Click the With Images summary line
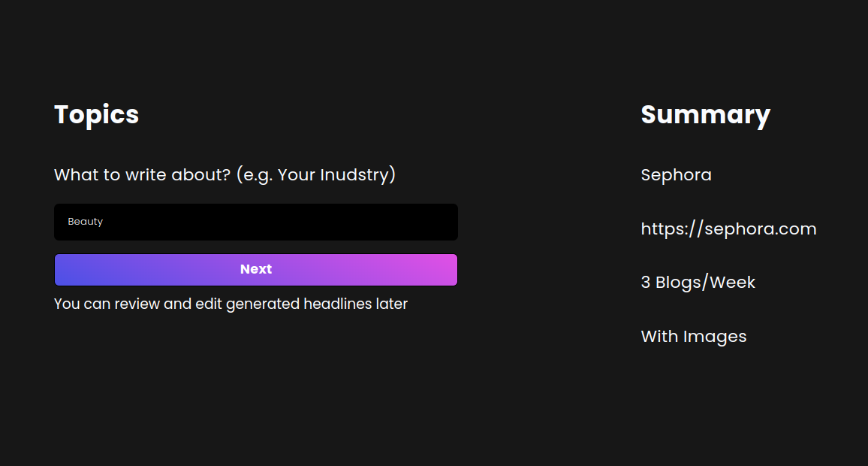This screenshot has width=868, height=466. [x=693, y=336]
